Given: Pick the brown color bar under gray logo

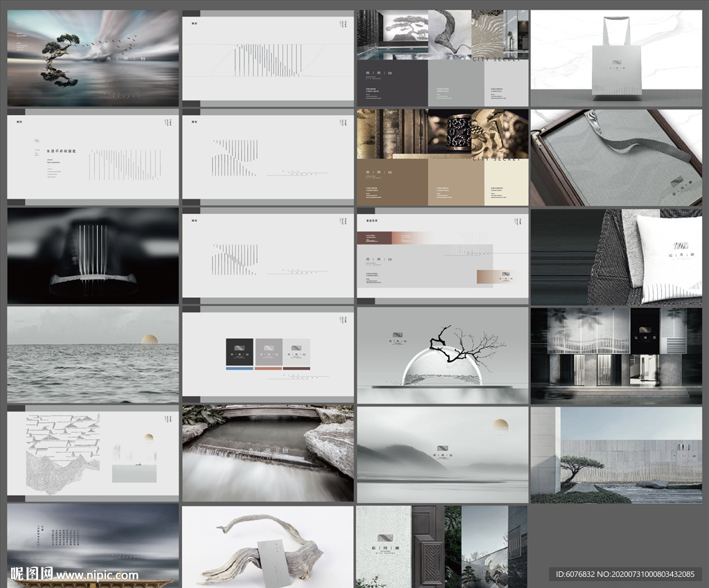Looking at the screenshot, I should (x=268, y=368).
